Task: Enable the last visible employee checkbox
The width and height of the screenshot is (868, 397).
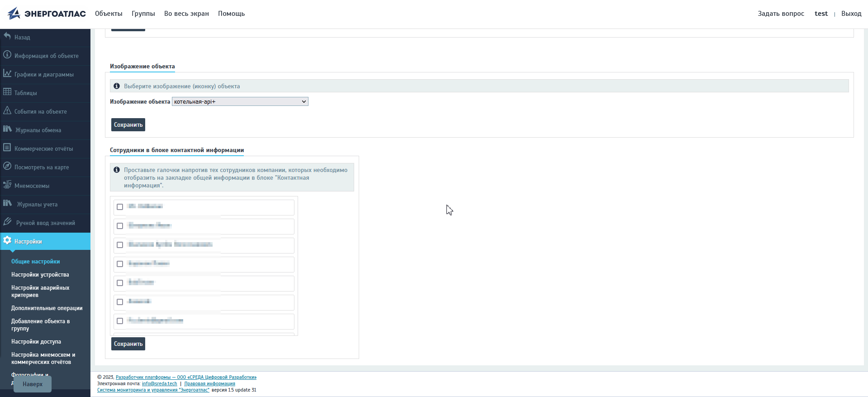Action: [x=120, y=321]
